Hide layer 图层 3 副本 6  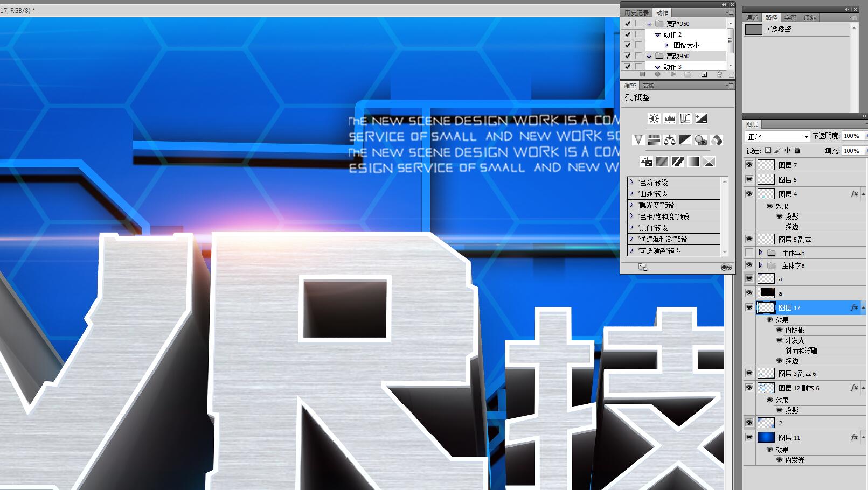(x=749, y=373)
